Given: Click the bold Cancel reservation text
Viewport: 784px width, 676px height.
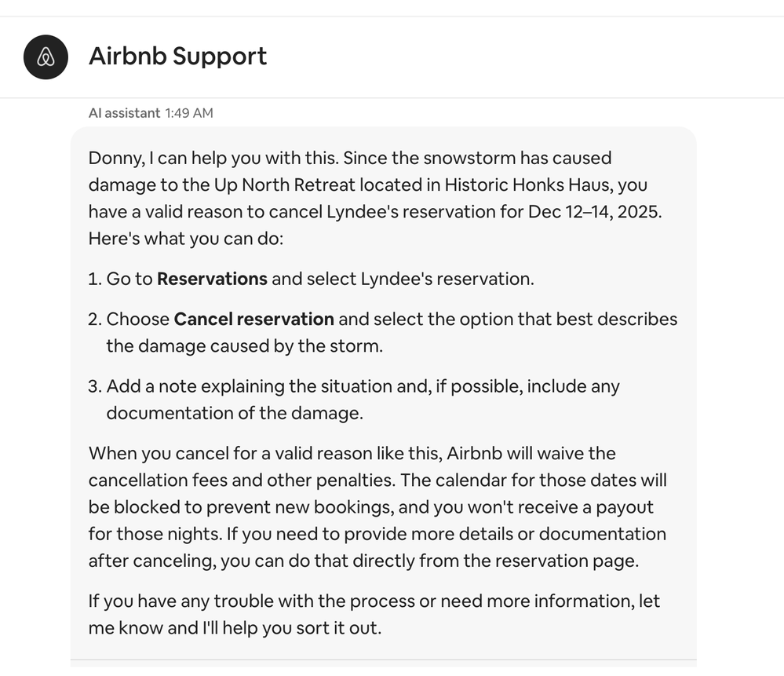Looking at the screenshot, I should click(x=253, y=320).
